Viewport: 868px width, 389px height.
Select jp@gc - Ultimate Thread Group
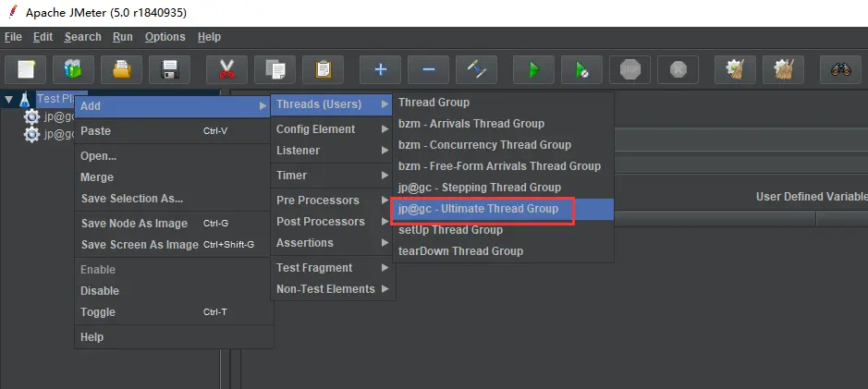tap(503, 209)
